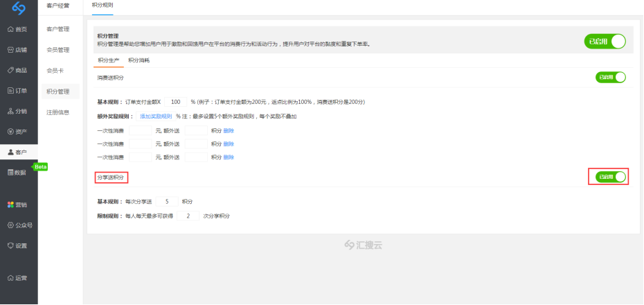Open the shop (店铺) sidebar icon
The height and width of the screenshot is (305, 644).
click(x=10, y=50)
